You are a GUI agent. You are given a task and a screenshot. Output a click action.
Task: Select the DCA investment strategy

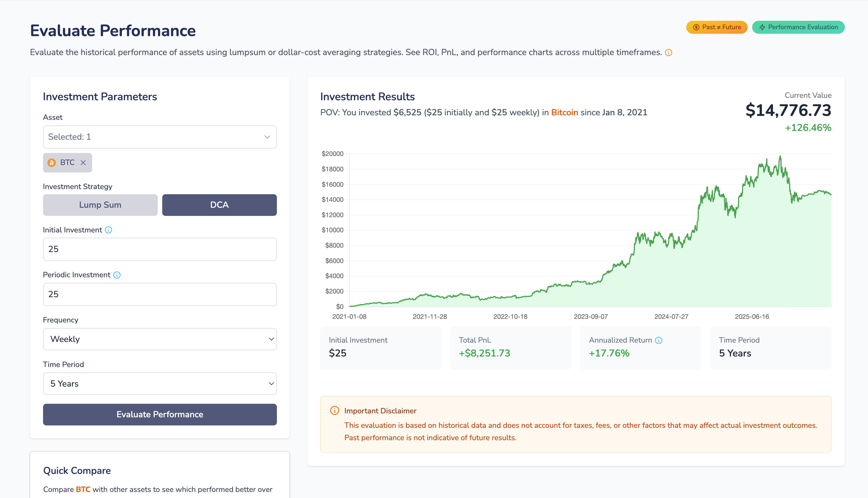(x=219, y=205)
